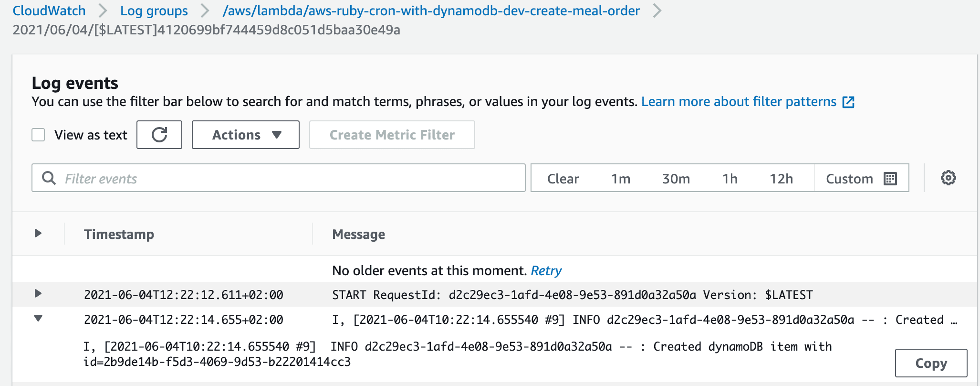The height and width of the screenshot is (386, 980).
Task: Click the id=2b9de14b-f5d3-4069-9d53-b22201414cc3 text
Action: [217, 362]
